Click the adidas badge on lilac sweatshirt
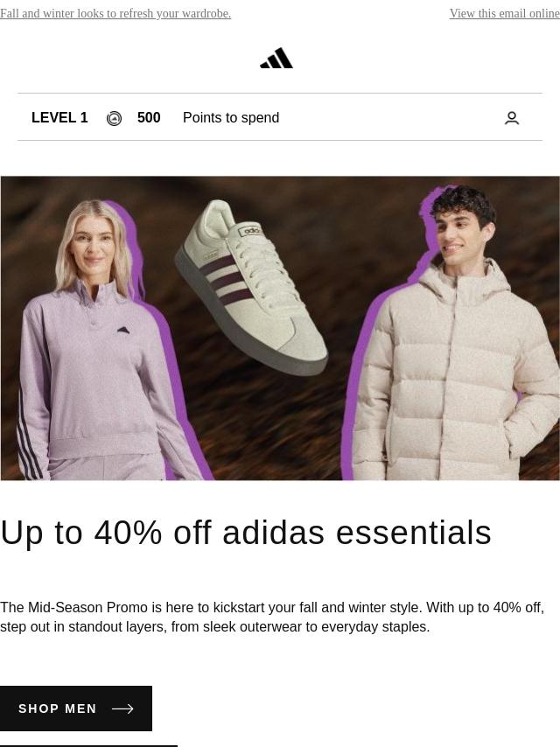The image size is (560, 747). pos(122,330)
